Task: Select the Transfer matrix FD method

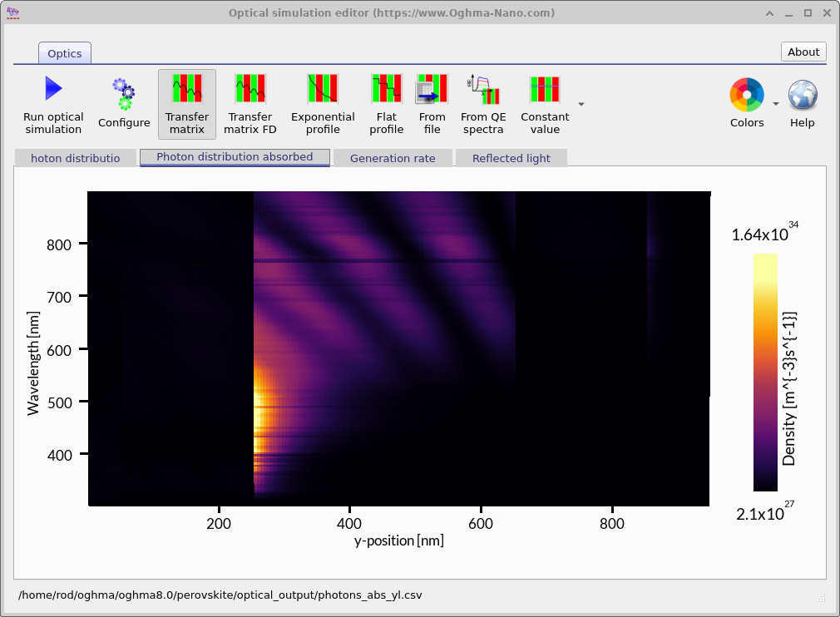Action: pos(250,100)
